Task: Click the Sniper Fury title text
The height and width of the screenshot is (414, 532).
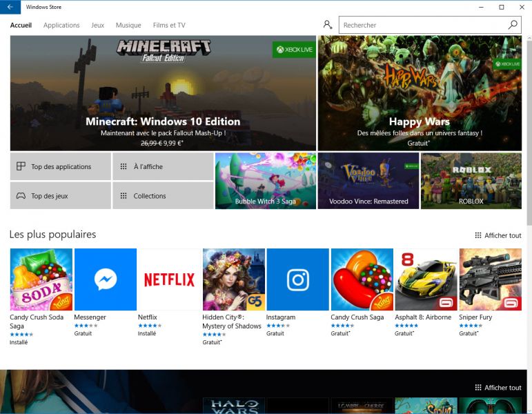Action: click(x=475, y=317)
